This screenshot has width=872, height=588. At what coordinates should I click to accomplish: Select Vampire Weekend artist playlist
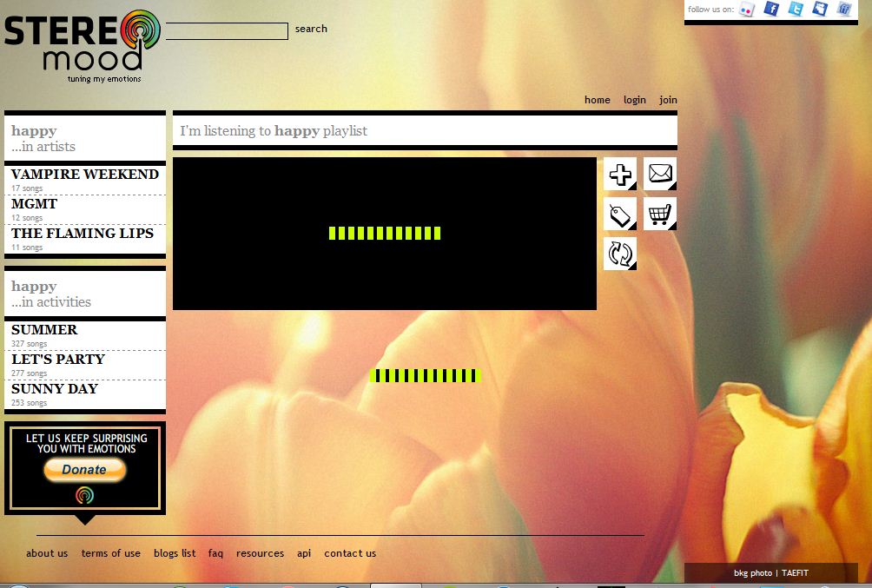[x=84, y=175]
